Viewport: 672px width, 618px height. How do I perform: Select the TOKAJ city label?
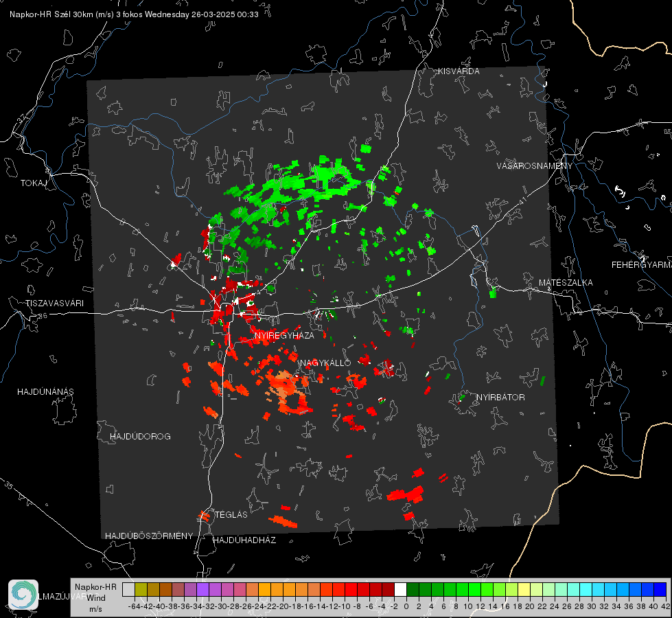point(34,183)
